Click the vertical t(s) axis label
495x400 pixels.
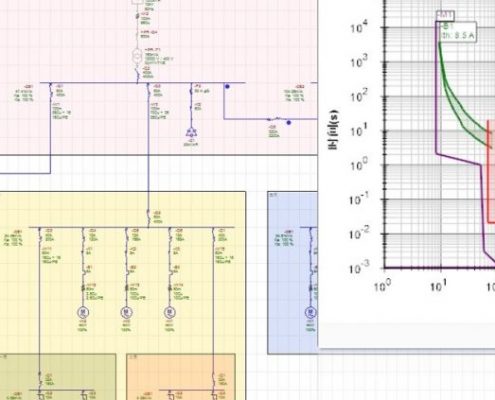coord(333,130)
